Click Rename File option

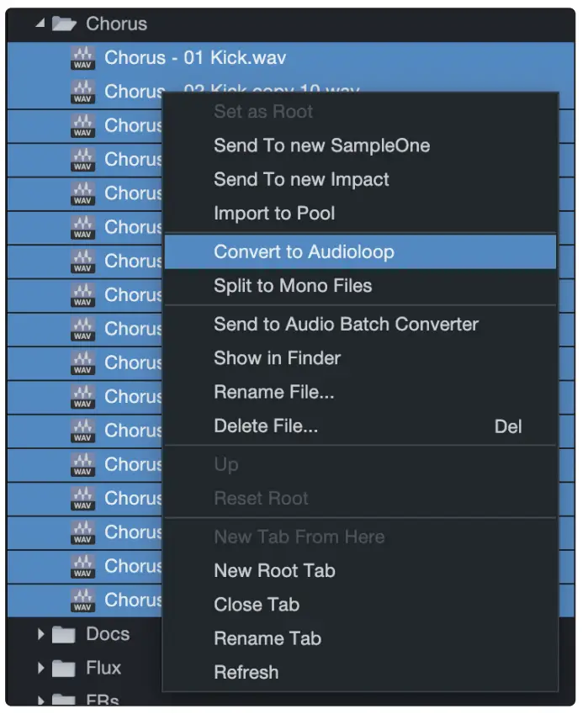click(273, 392)
